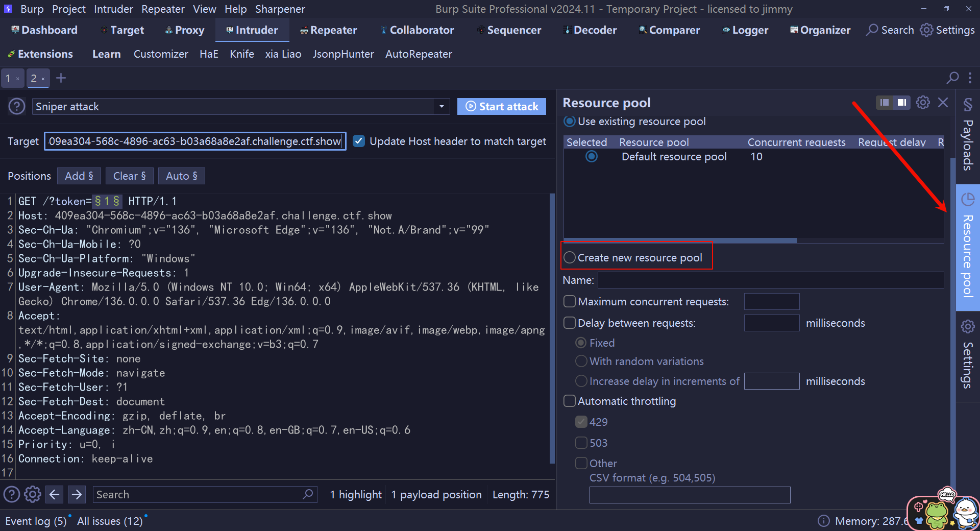Viewport: 980px width, 531px height.
Task: Click the resource pool Name field
Action: [771, 280]
